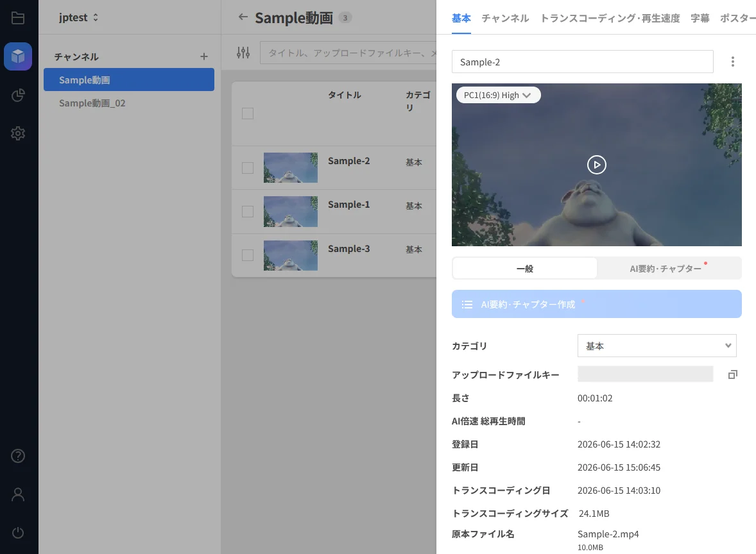Select the Sample動画 channel
Viewport: 756px width, 554px height.
pos(129,80)
